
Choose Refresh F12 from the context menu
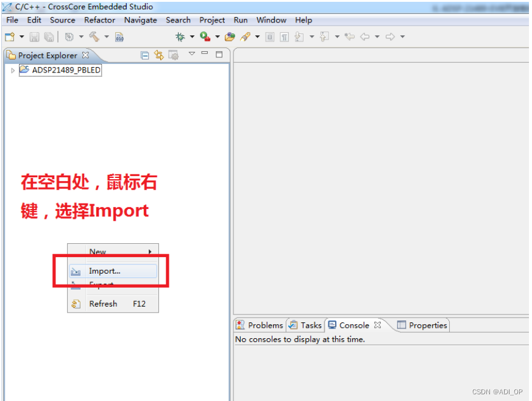click(113, 303)
